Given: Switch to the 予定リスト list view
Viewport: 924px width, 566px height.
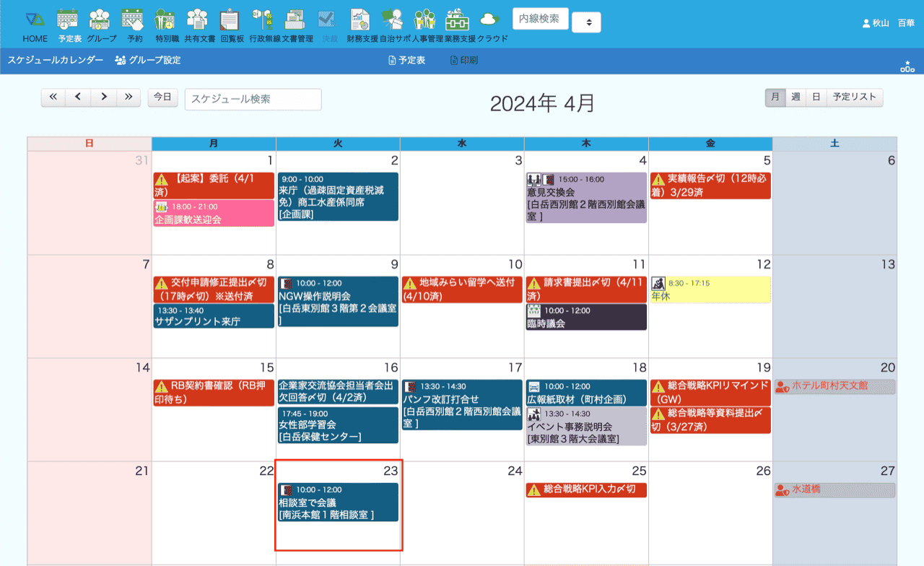Looking at the screenshot, I should point(854,97).
